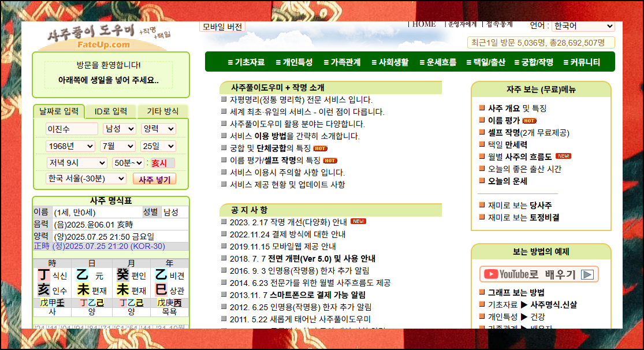This screenshot has height=350, width=644.
Task: Open 기초자료 ▶ 사주명식.신살 link
Action: pos(533,305)
